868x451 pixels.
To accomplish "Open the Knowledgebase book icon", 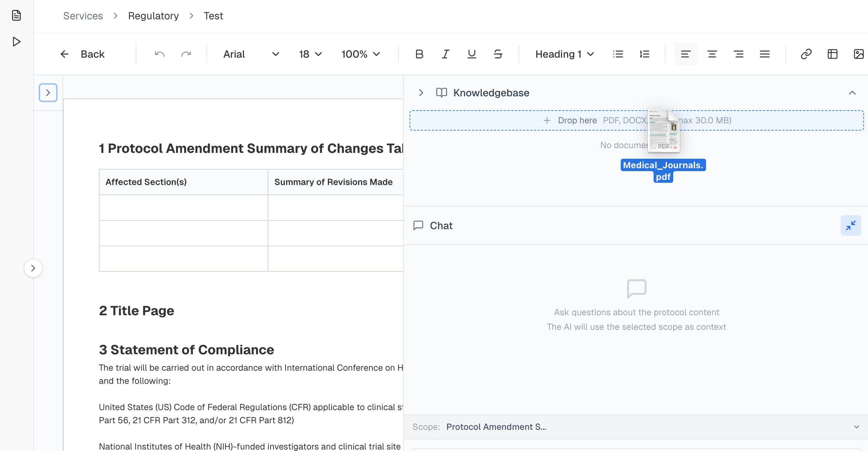I will click(441, 93).
